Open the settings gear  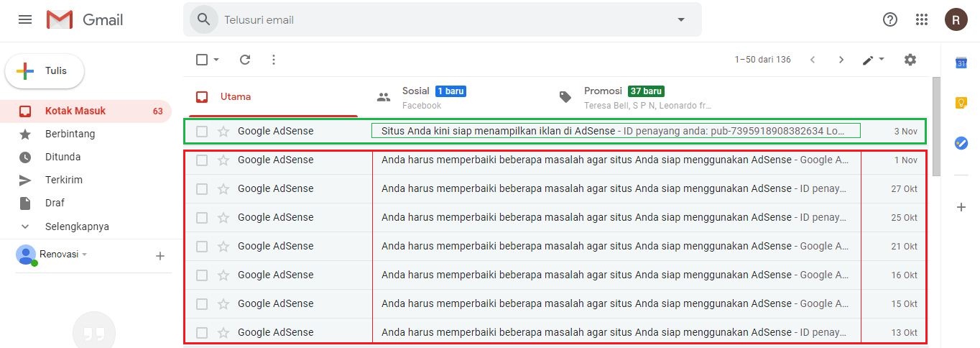coord(910,60)
